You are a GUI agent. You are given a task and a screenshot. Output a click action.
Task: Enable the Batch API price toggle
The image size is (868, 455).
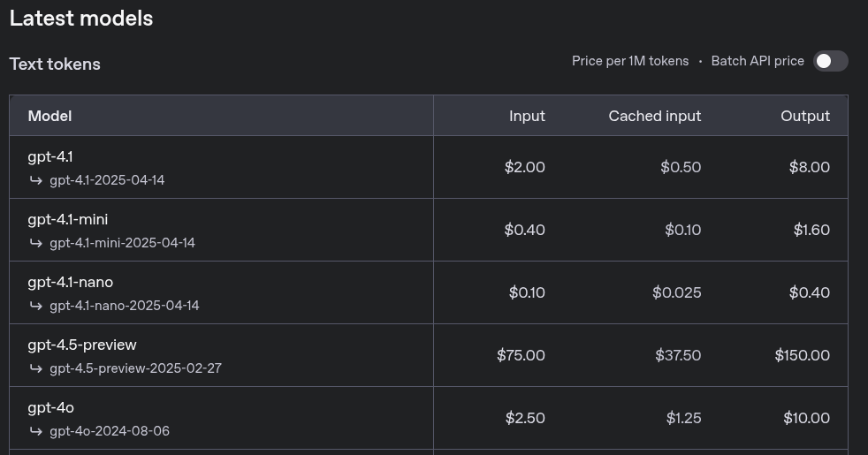point(830,61)
